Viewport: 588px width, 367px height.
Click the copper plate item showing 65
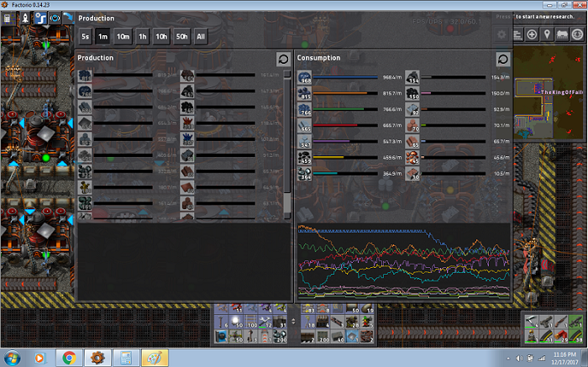coord(412,141)
